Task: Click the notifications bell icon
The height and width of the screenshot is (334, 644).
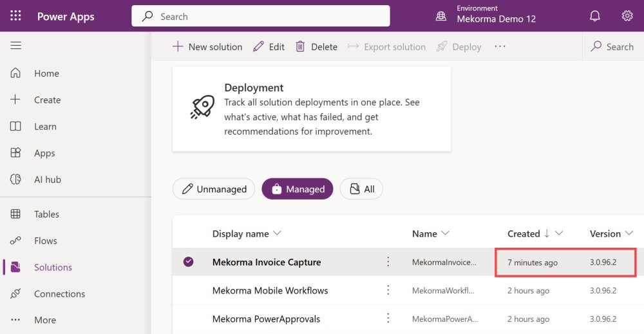Action: point(595,16)
